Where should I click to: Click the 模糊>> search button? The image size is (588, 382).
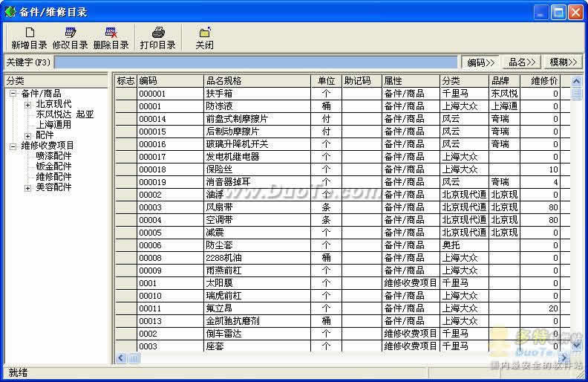pyautogui.click(x=563, y=62)
